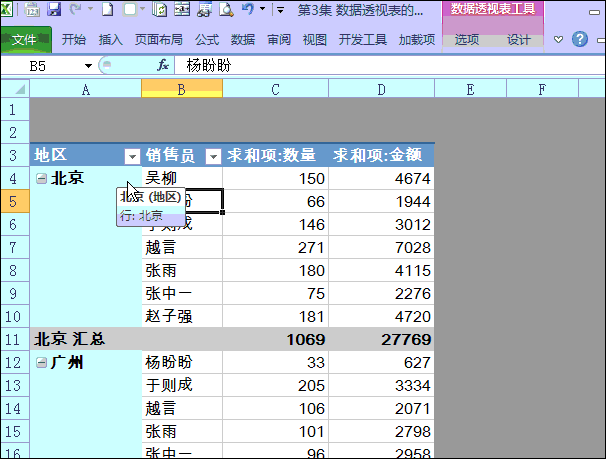The width and height of the screenshot is (606, 459).
Task: Click the Select All corner button
Action: pos(15,89)
